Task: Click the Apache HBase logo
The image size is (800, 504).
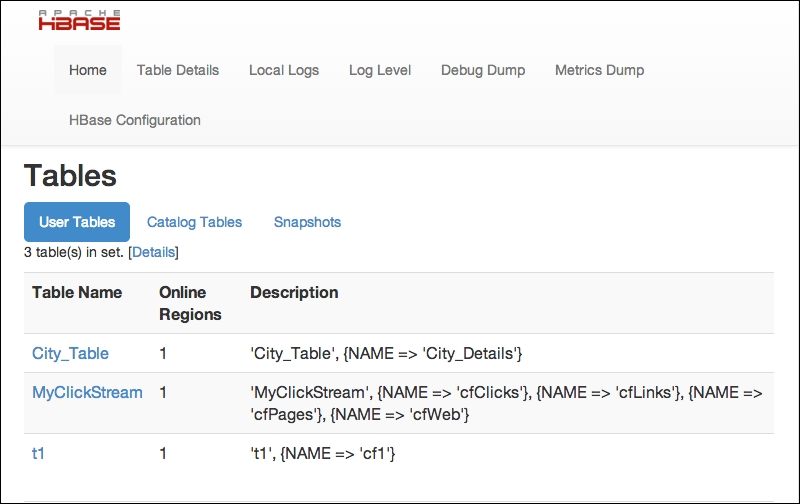Action: click(x=79, y=20)
